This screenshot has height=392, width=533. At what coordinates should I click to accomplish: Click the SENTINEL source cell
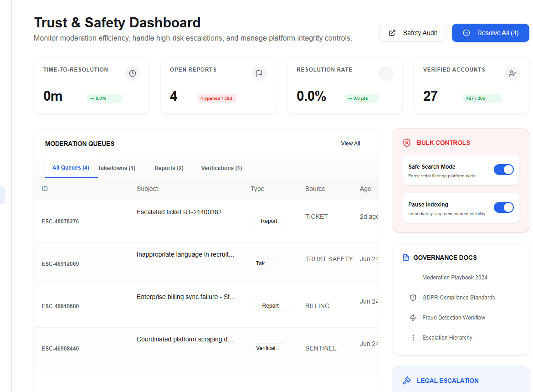click(321, 349)
